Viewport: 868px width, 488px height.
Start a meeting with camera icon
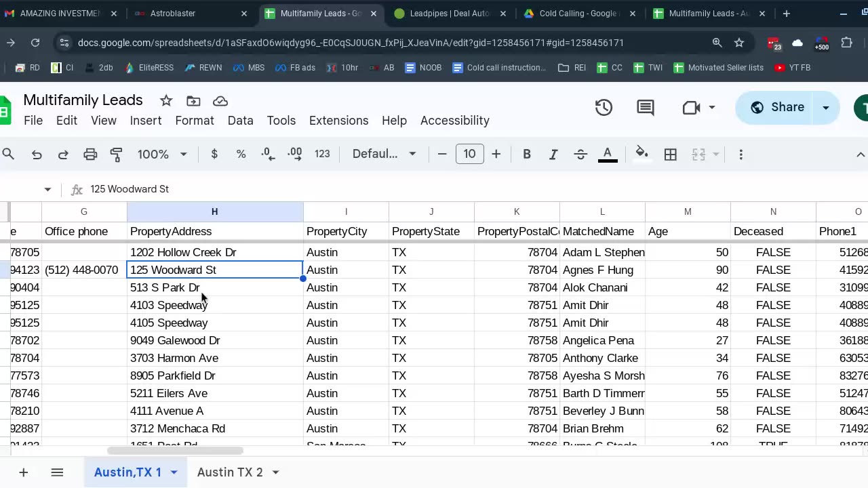coord(691,107)
